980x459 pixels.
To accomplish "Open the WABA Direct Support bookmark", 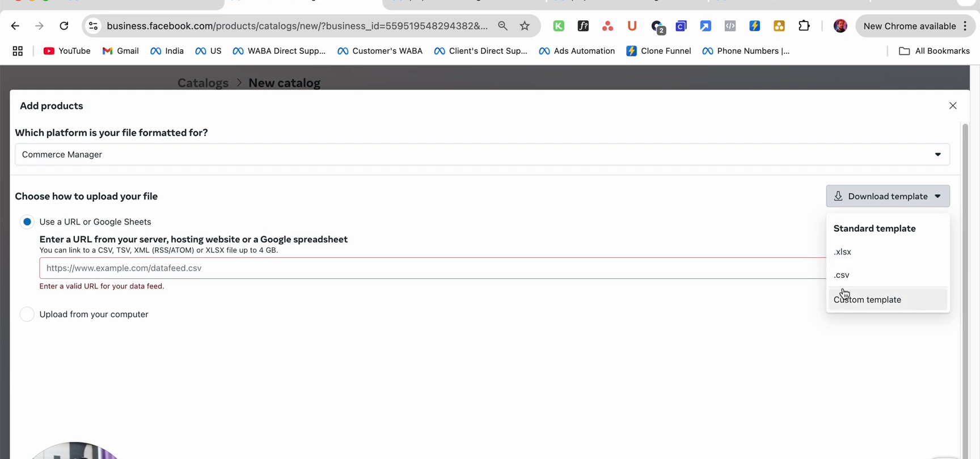I will [x=279, y=51].
